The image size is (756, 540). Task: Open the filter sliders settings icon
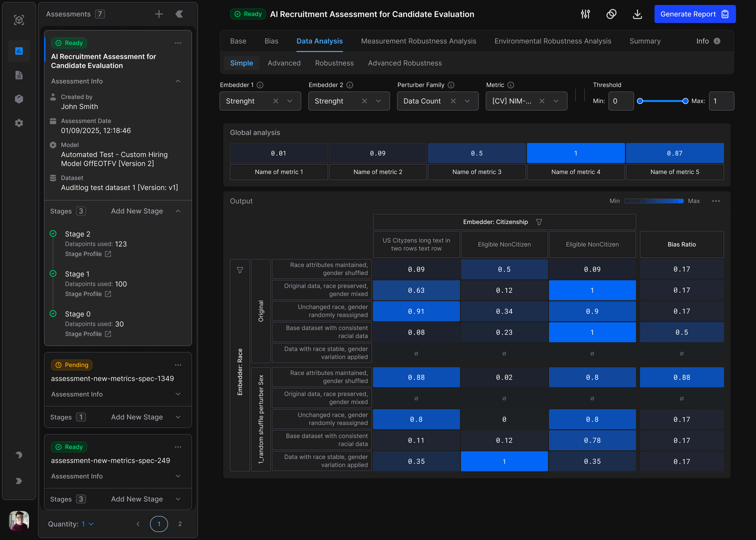pyautogui.click(x=585, y=14)
